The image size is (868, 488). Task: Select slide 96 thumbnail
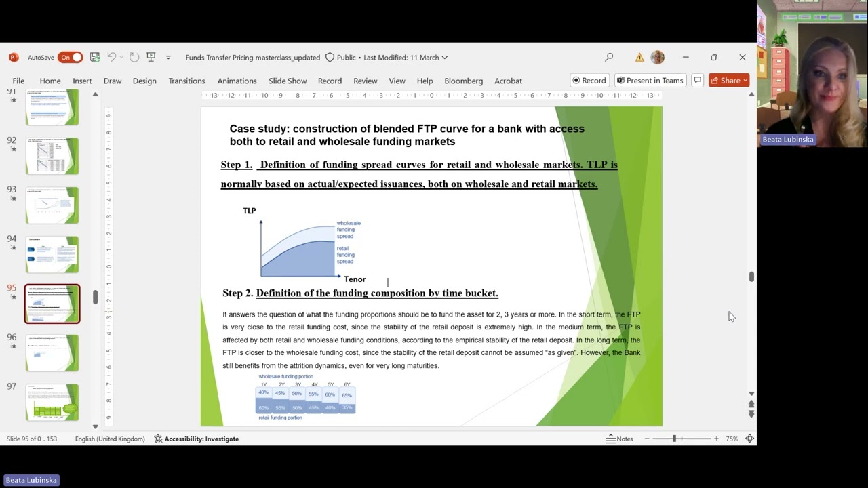(52, 352)
